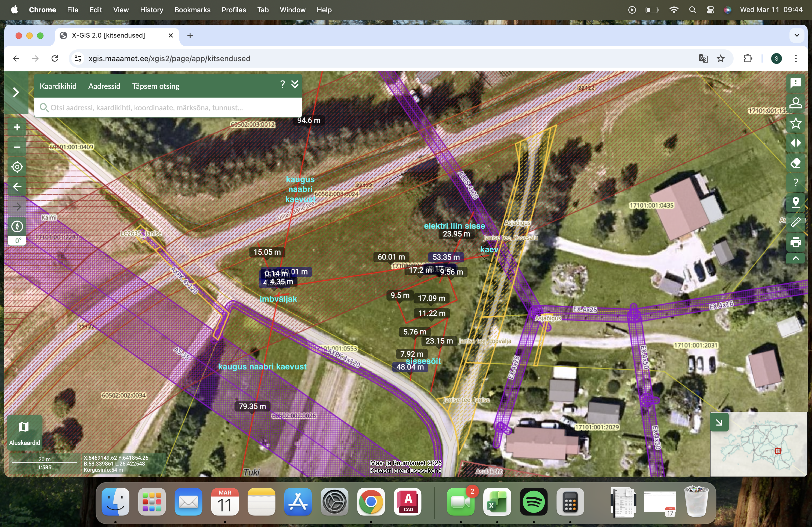Reset map rotation with compass icon

pyautogui.click(x=17, y=226)
